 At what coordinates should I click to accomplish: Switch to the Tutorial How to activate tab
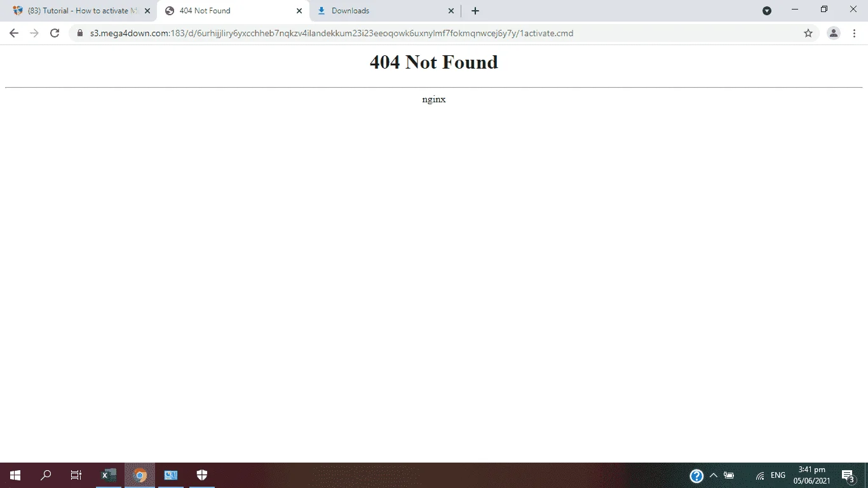[x=83, y=11]
